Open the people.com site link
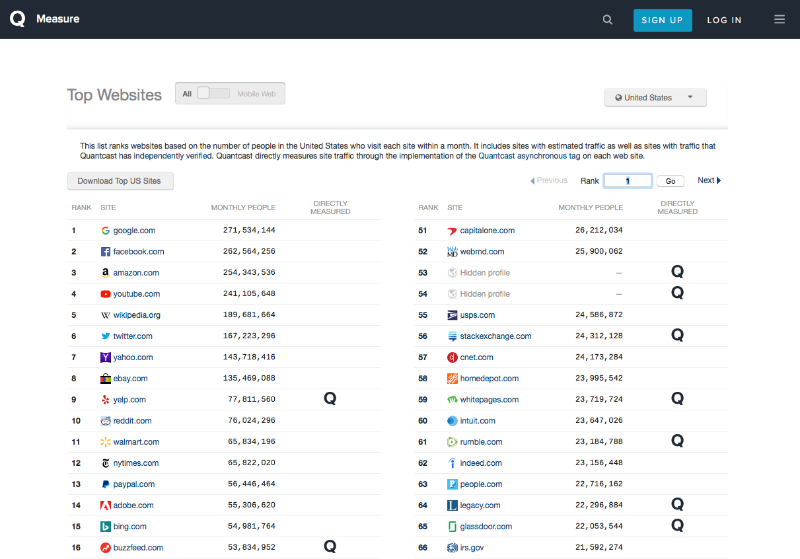This screenshot has width=800, height=559. pos(481,484)
